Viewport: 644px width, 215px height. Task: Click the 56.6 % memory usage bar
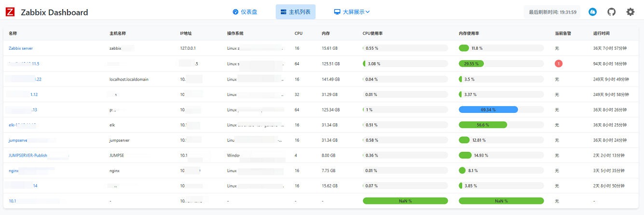[482, 125]
